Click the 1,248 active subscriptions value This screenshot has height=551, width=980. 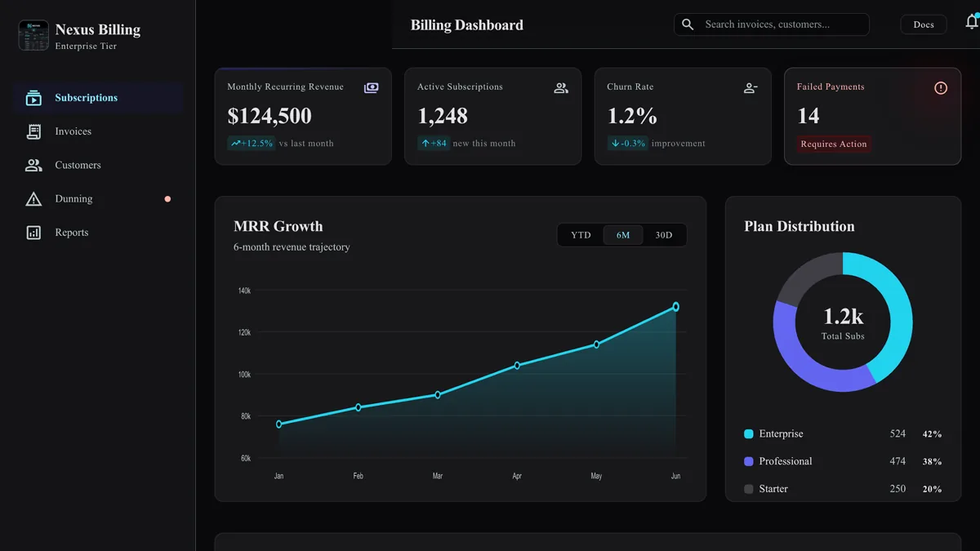pos(443,116)
